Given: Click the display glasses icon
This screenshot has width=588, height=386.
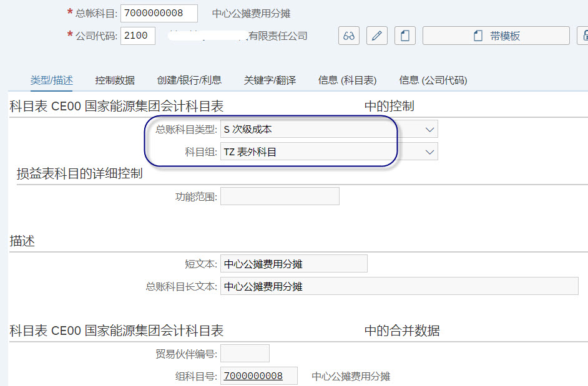Looking at the screenshot, I should tap(348, 35).
